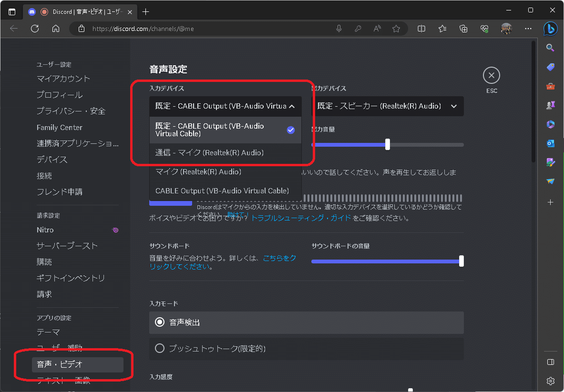Open the output device dropdown
This screenshot has height=392, width=564.
coord(388,106)
